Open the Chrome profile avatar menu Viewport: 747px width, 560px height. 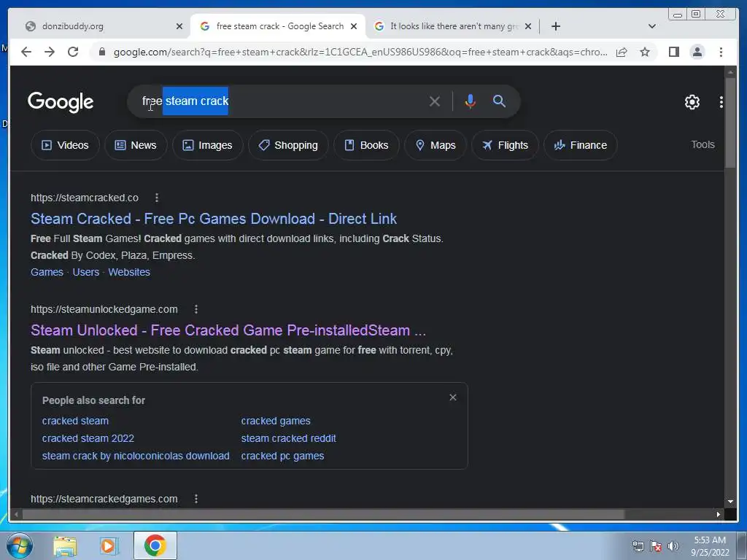point(697,52)
